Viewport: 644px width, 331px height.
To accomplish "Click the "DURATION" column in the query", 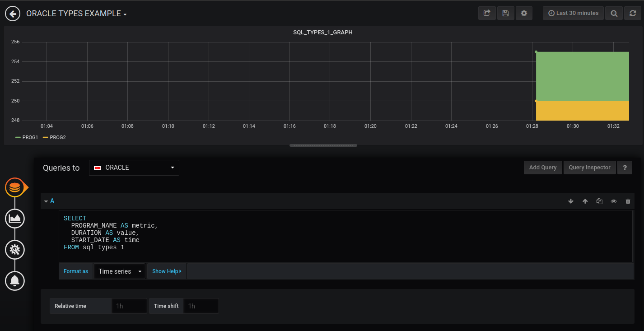I will click(86, 233).
